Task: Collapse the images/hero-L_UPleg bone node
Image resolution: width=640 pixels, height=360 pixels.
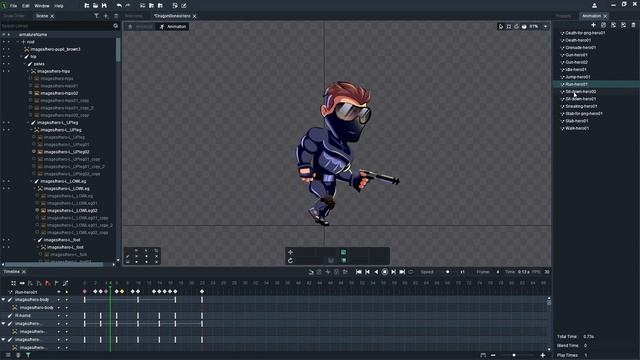Action: (28, 122)
